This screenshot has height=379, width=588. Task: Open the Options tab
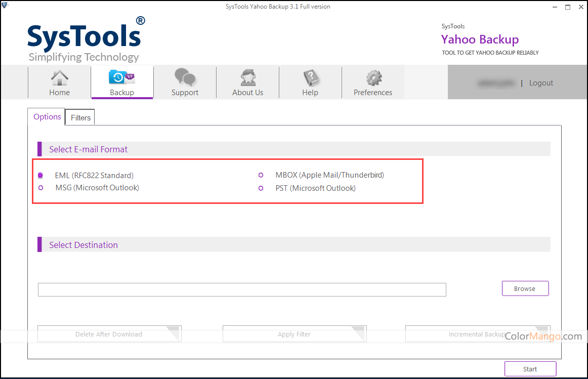tap(46, 116)
